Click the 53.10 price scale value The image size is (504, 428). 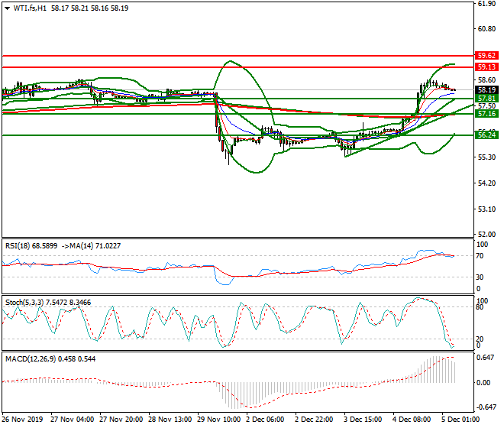(x=486, y=209)
